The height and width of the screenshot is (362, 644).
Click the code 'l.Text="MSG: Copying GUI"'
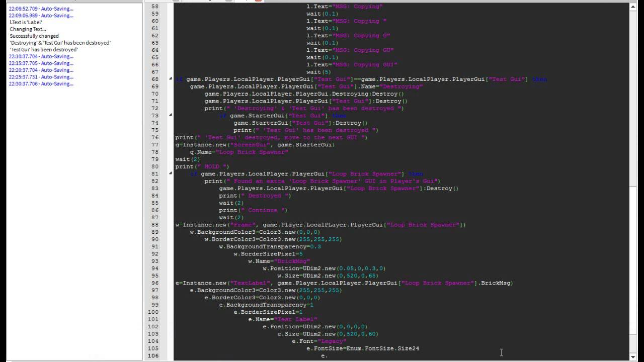click(352, 64)
